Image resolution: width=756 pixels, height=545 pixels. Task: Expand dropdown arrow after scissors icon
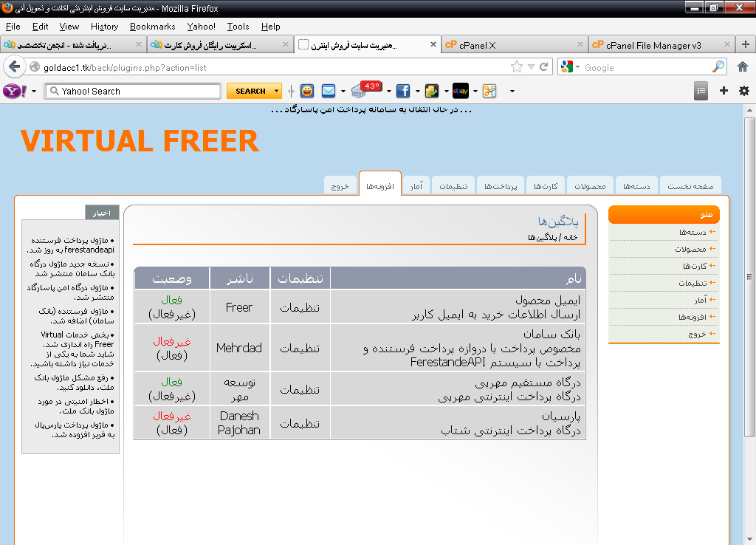[512, 91]
